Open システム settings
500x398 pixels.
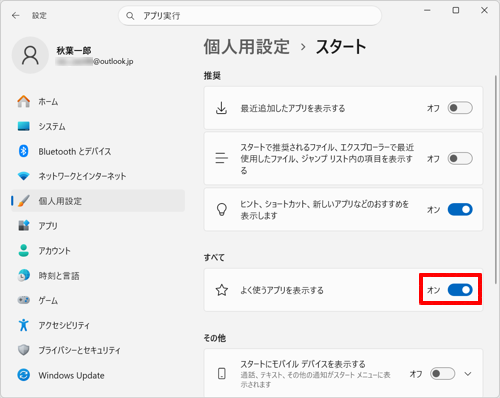[98, 126]
